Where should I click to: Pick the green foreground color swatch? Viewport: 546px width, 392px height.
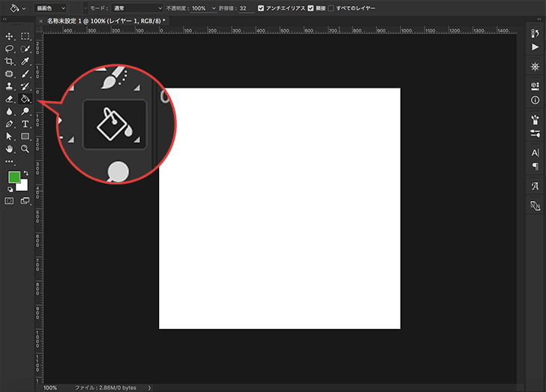point(14,177)
